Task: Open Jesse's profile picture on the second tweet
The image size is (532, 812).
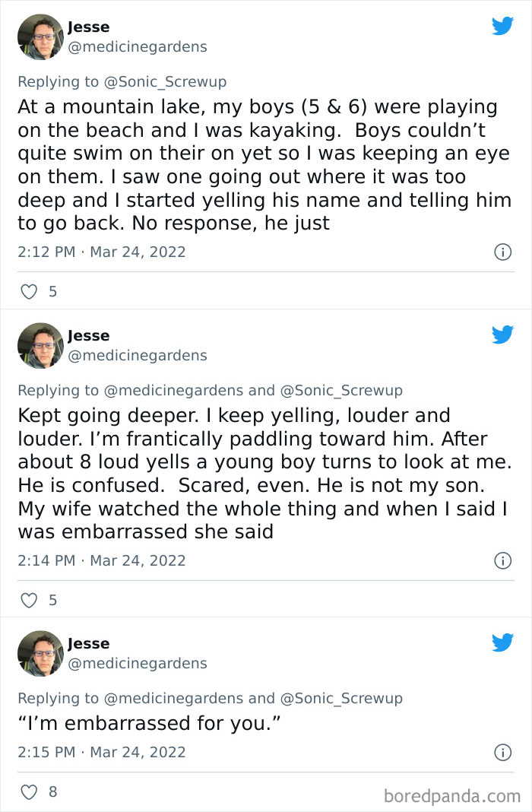Action: [x=40, y=346]
